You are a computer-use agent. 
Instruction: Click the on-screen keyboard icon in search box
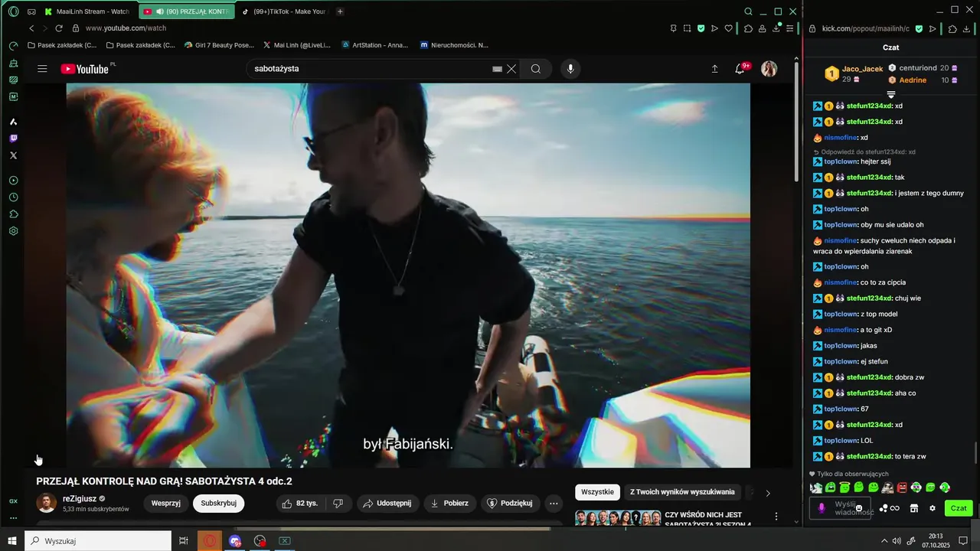tap(497, 69)
